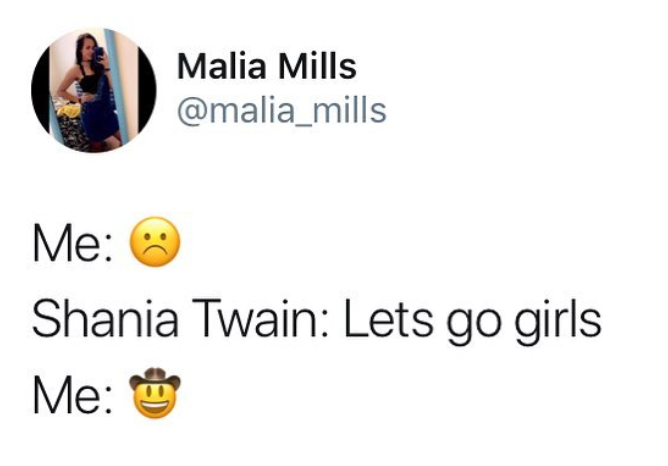This screenshot has height=466, width=668.
Task: Select the word "girls" in tweet
Action: coord(553,320)
